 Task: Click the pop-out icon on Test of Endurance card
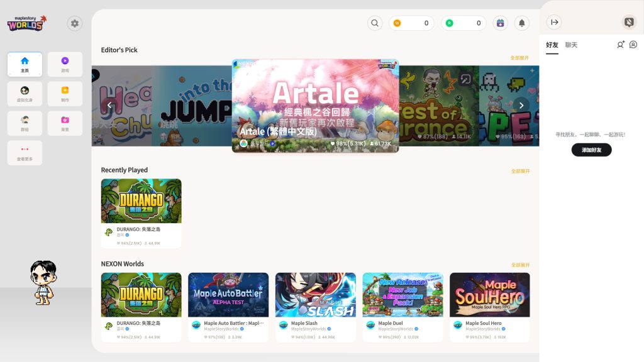coord(465,79)
